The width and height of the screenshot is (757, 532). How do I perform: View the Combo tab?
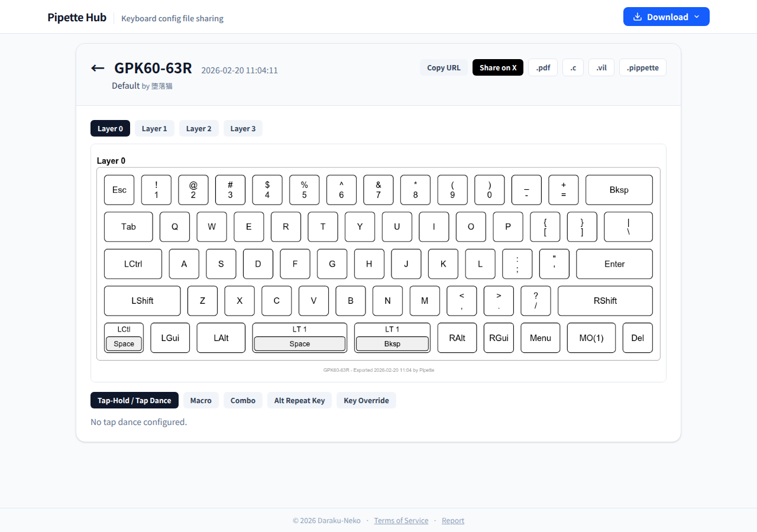(x=242, y=400)
